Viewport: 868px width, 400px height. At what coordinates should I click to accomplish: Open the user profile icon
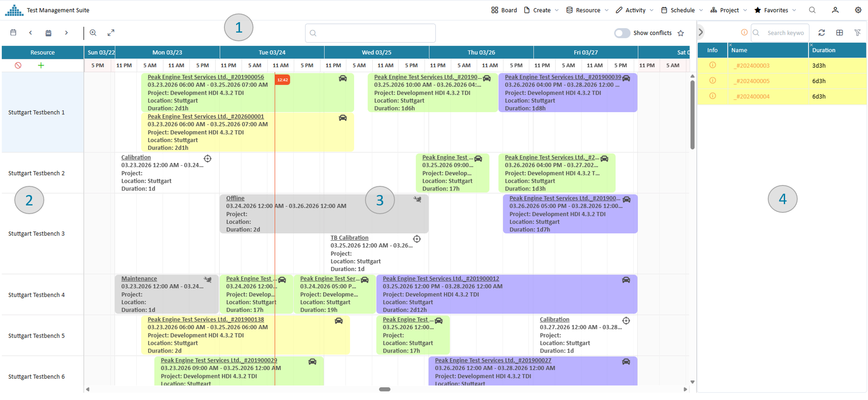(835, 10)
